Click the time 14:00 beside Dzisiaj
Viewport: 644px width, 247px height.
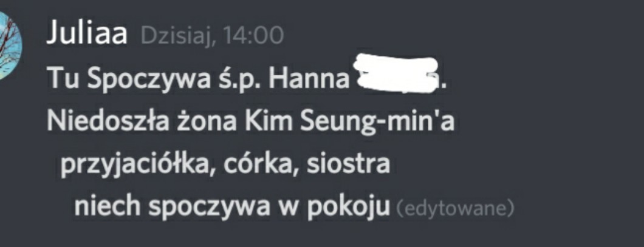click(x=253, y=36)
